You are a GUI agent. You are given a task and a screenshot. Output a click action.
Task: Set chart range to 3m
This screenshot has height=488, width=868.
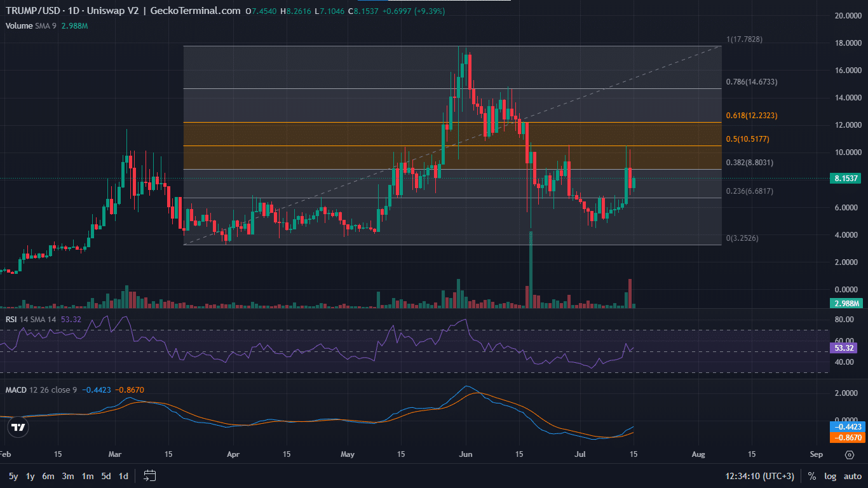[x=68, y=475]
